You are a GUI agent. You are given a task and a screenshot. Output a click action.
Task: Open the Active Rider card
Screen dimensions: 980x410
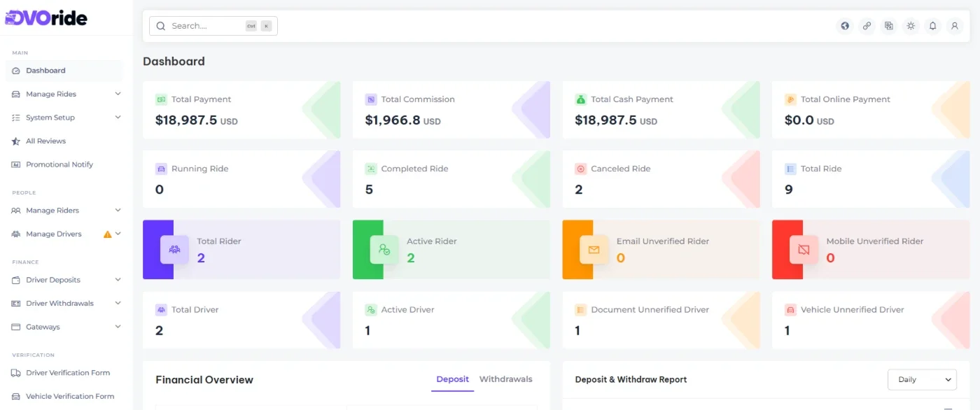tap(451, 250)
